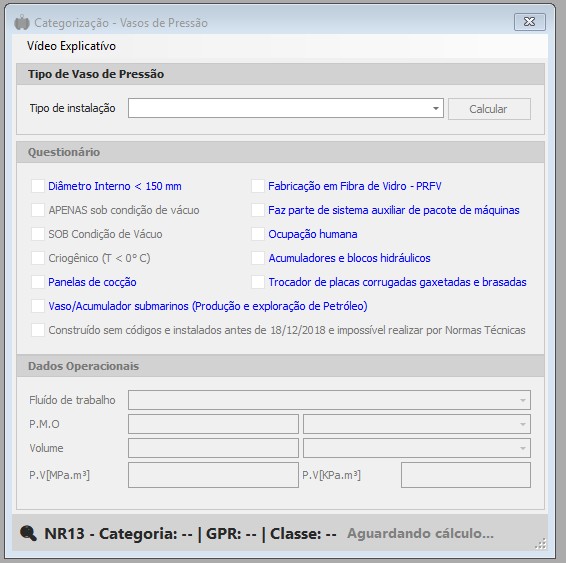This screenshot has width=566, height=563.
Task: Open the P.M.O unit dropdown
Action: pyautogui.click(x=417, y=424)
